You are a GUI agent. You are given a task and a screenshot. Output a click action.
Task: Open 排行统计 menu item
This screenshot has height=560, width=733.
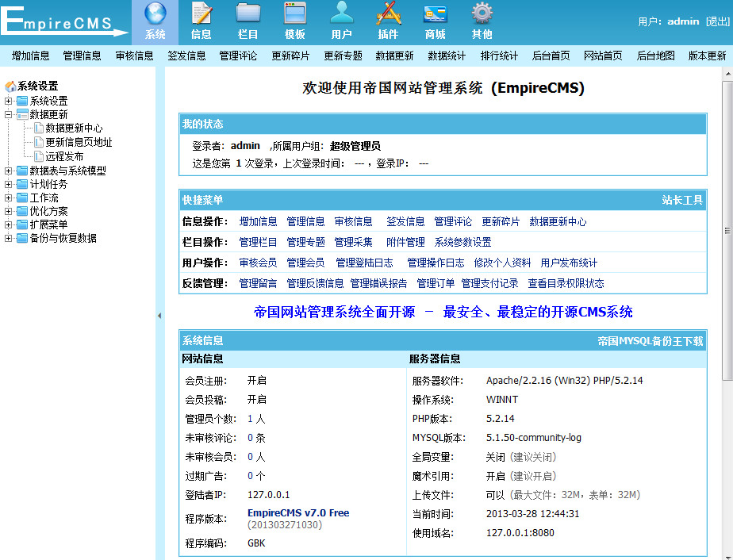[x=499, y=56]
